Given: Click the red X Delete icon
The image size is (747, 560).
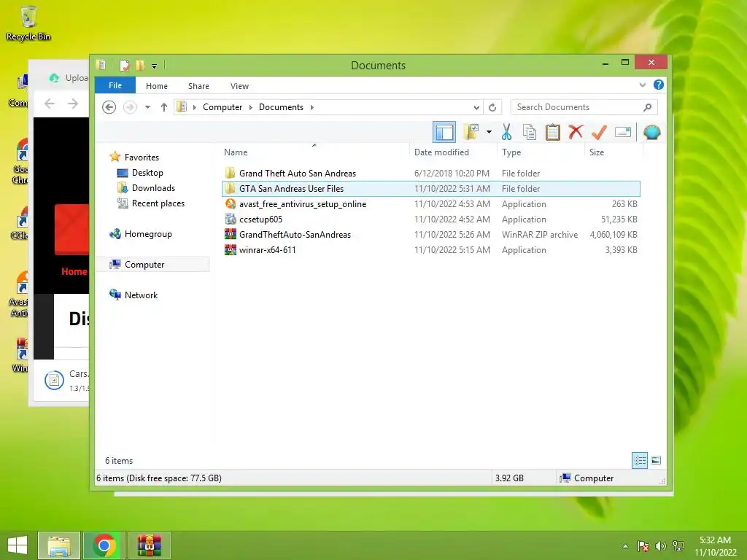Looking at the screenshot, I should (x=576, y=131).
